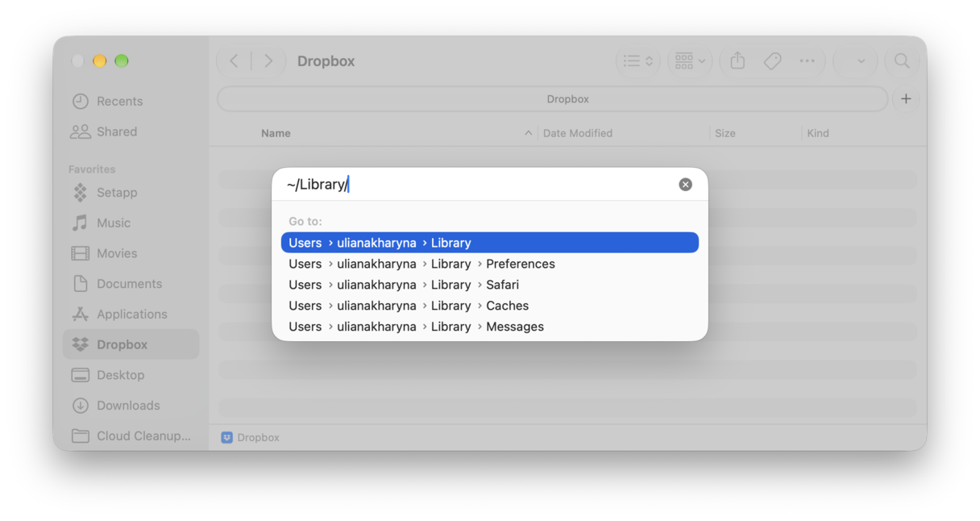The width and height of the screenshot is (980, 521).
Task: Open the toolbar chevron dropdown beside Search
Action: point(861,61)
